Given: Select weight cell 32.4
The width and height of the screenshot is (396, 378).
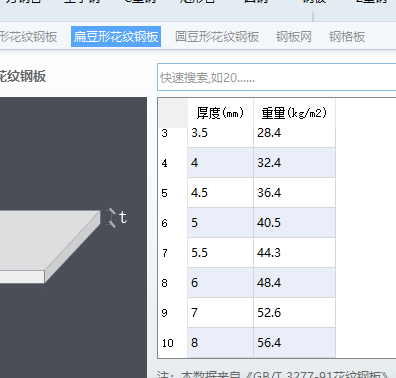Looking at the screenshot, I should point(294,163).
